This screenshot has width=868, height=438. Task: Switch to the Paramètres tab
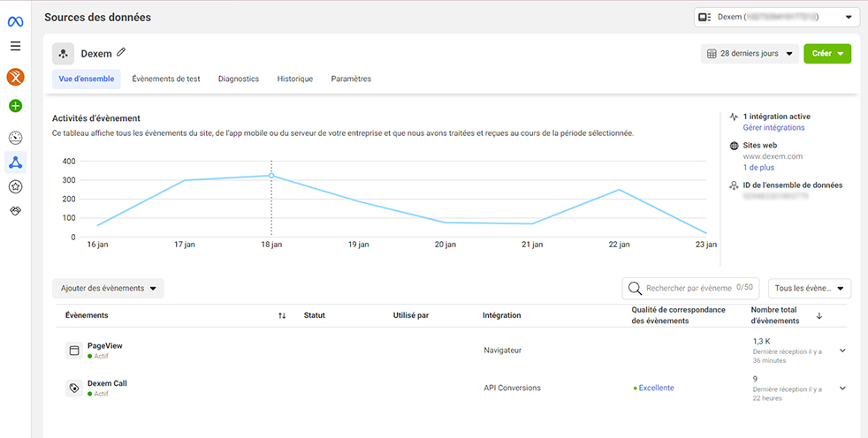pos(351,79)
